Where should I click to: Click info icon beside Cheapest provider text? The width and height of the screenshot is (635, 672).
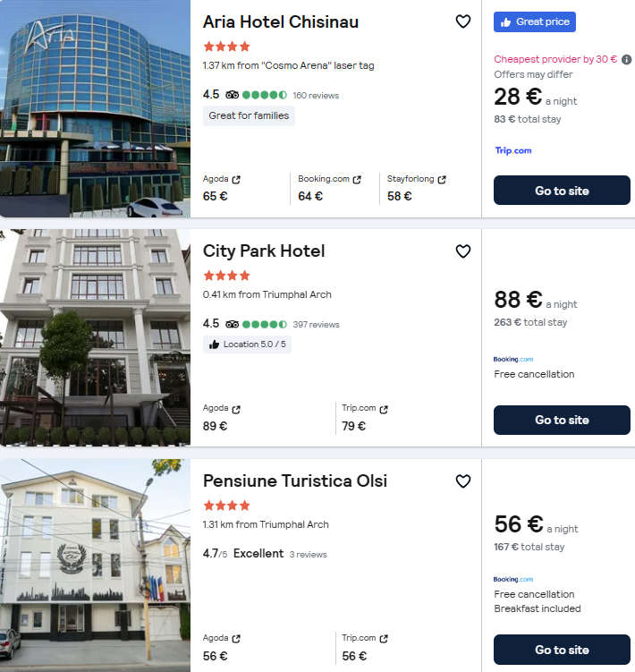(x=626, y=60)
